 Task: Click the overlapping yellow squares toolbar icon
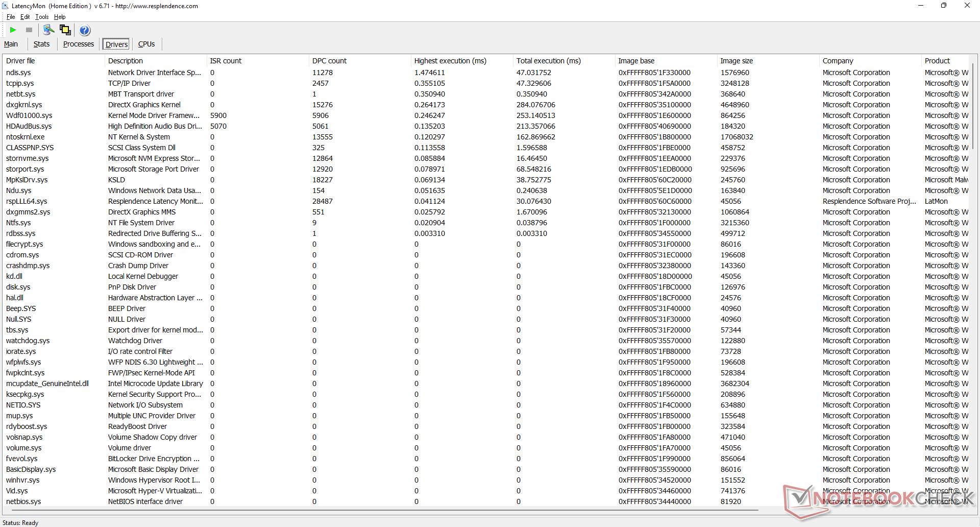tap(65, 30)
